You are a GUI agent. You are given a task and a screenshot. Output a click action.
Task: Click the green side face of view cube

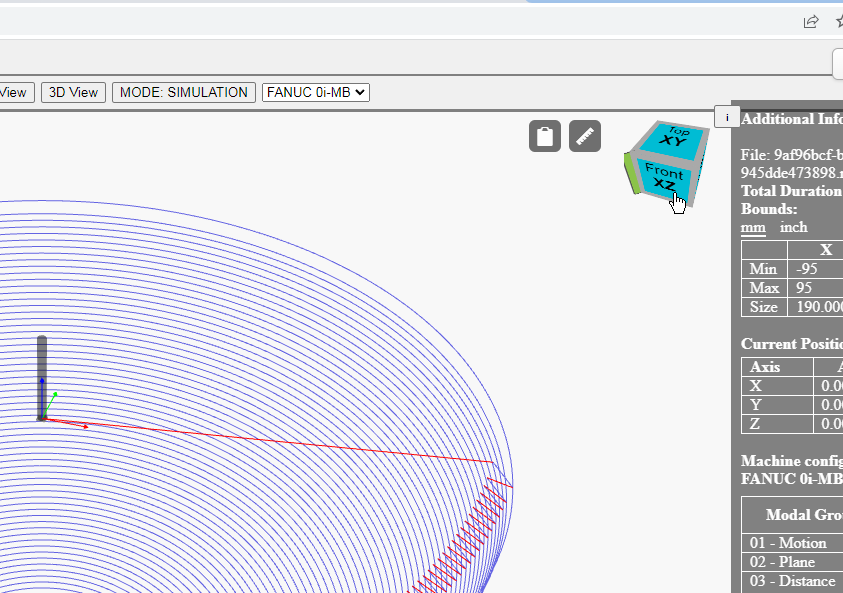click(630, 173)
